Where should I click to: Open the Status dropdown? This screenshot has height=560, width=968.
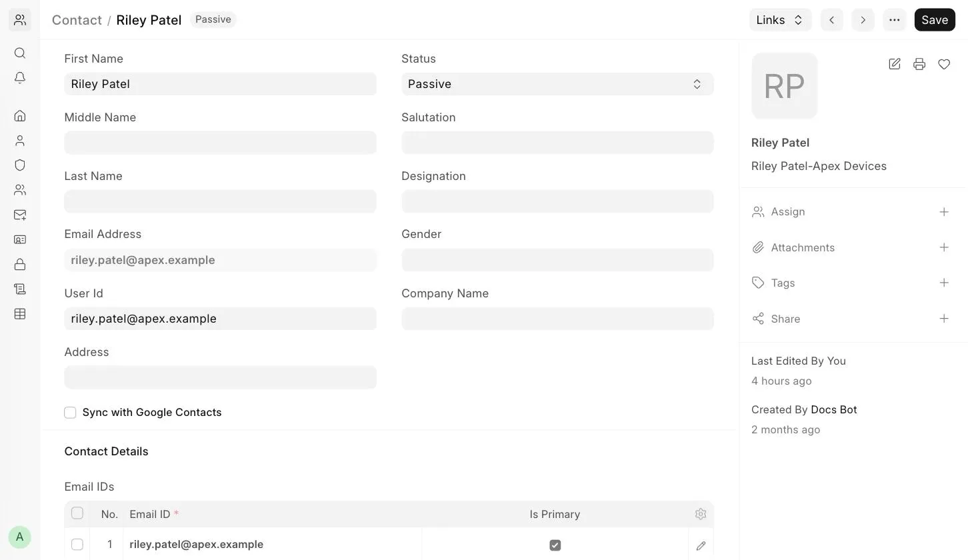tap(557, 84)
